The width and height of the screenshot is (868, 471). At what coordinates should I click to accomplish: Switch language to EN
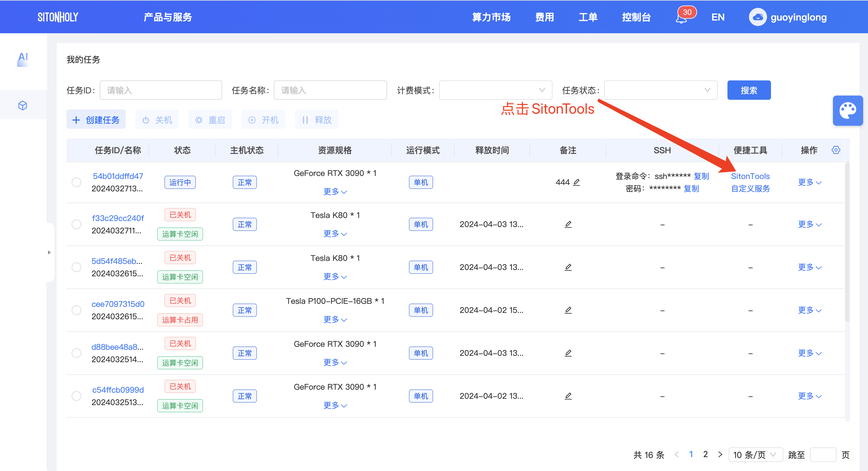pos(718,17)
